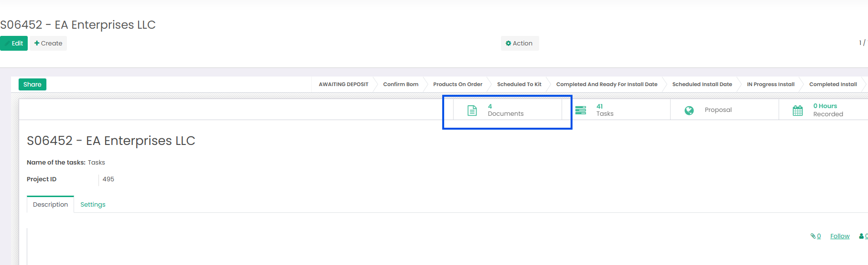Open the 4 Documents stat button

tap(508, 110)
